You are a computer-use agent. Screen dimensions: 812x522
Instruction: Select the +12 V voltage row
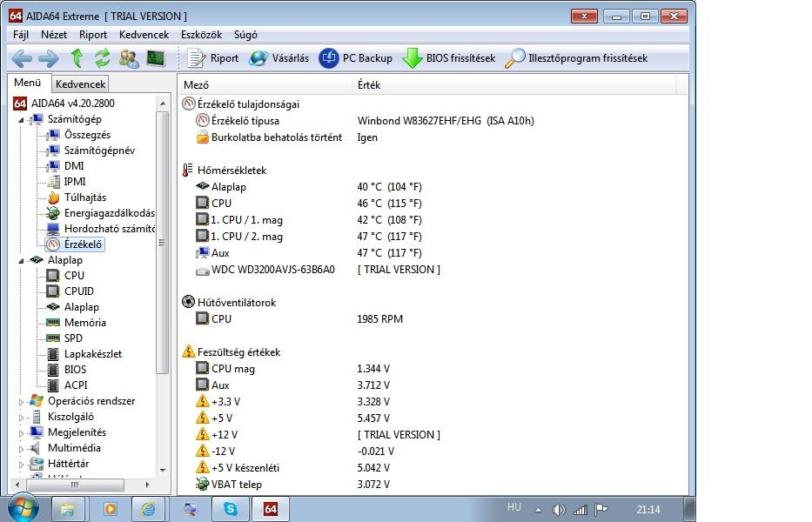point(318,434)
